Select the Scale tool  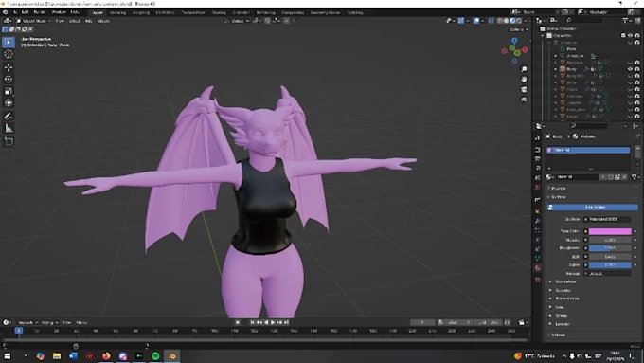pos(9,91)
